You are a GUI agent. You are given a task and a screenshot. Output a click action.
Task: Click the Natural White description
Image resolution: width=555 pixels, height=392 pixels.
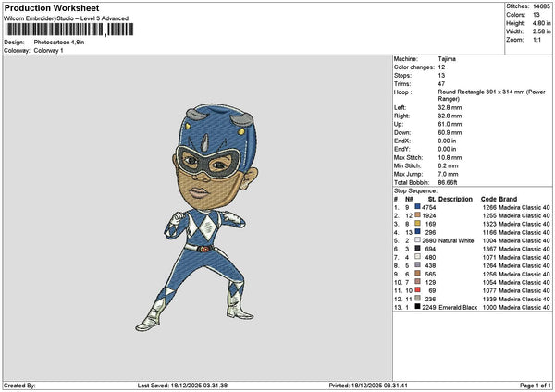456,240
